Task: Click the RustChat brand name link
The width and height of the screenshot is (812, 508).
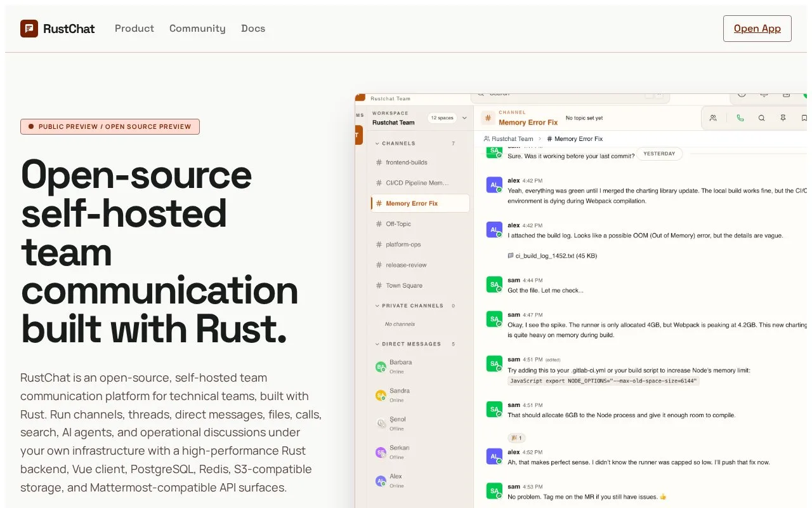Action: pyautogui.click(x=69, y=29)
